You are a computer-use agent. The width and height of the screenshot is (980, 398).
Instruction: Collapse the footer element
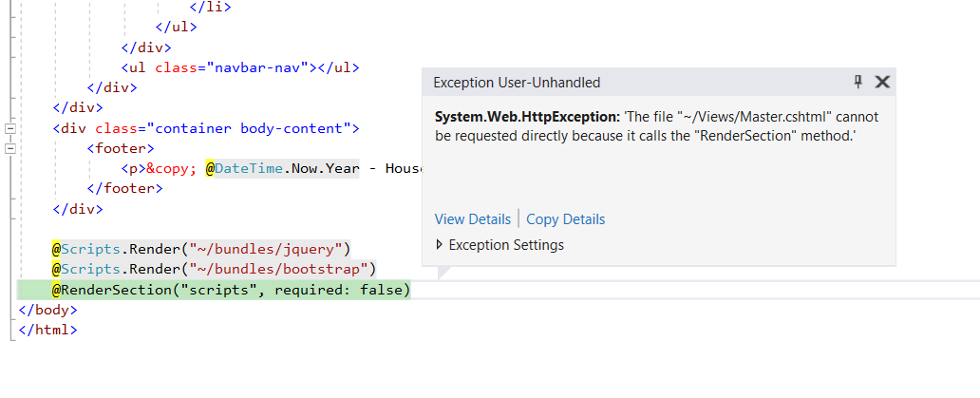tap(10, 149)
